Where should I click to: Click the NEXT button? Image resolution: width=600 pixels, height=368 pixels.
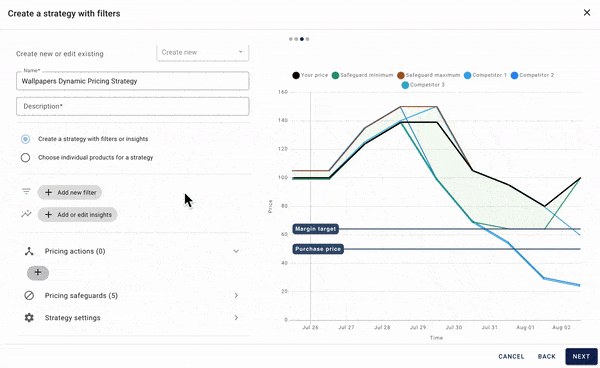pos(581,357)
